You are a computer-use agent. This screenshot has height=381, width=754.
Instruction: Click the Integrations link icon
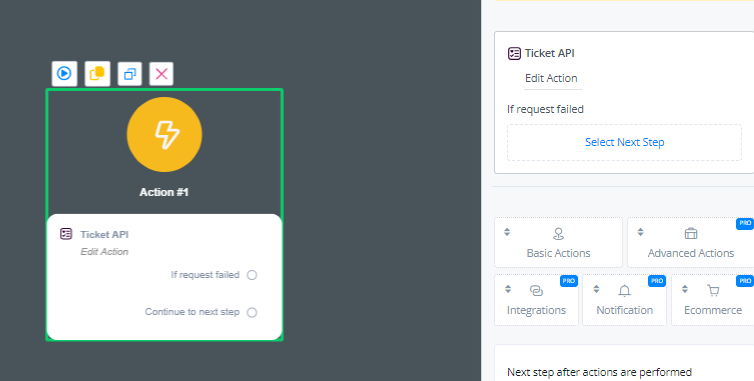click(x=536, y=291)
